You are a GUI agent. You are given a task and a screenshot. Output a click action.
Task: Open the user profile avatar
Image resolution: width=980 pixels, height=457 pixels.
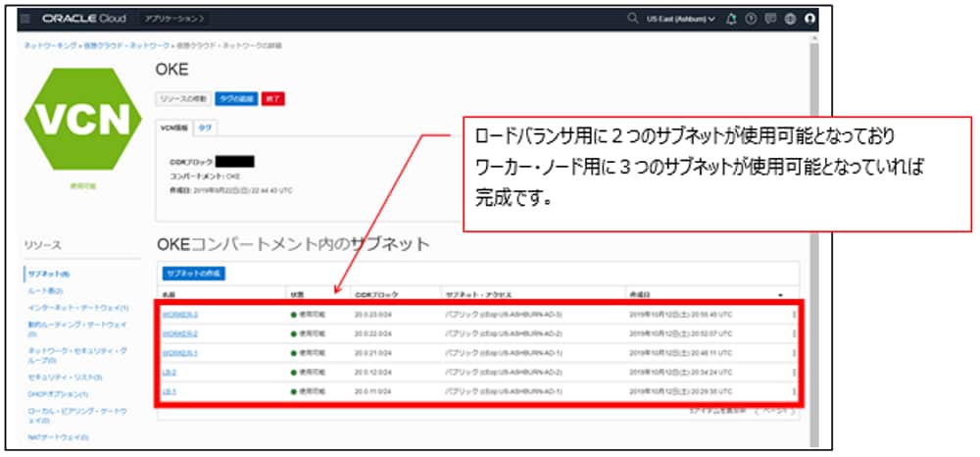coord(810,19)
